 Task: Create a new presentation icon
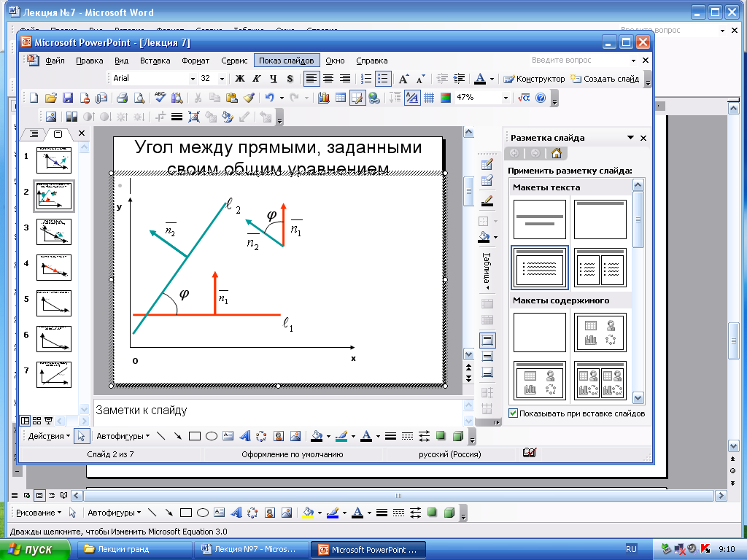pyautogui.click(x=34, y=98)
